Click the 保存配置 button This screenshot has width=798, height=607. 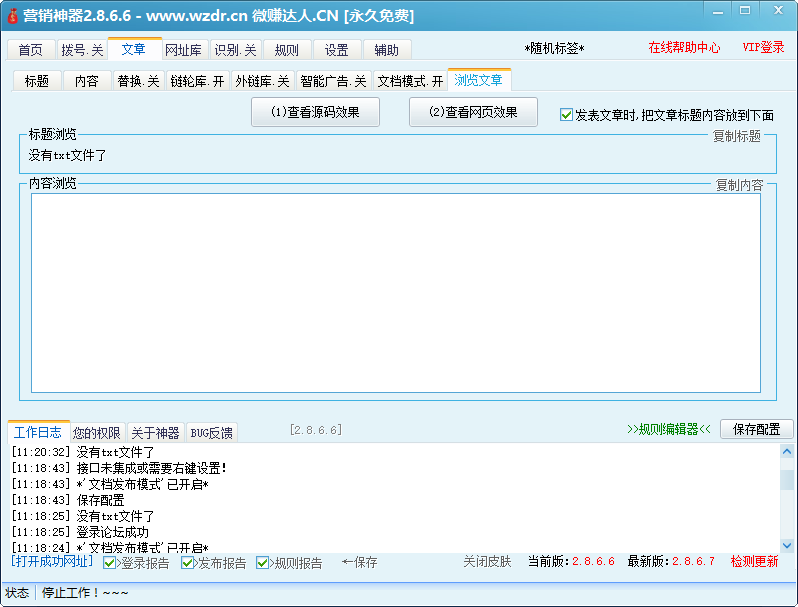point(756,429)
